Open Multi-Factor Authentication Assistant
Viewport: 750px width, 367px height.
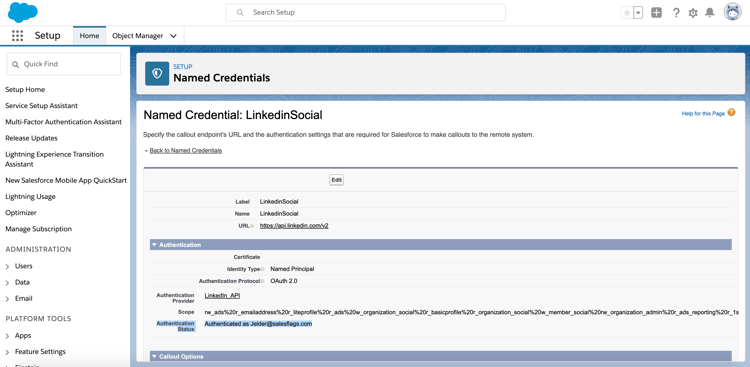coord(63,122)
